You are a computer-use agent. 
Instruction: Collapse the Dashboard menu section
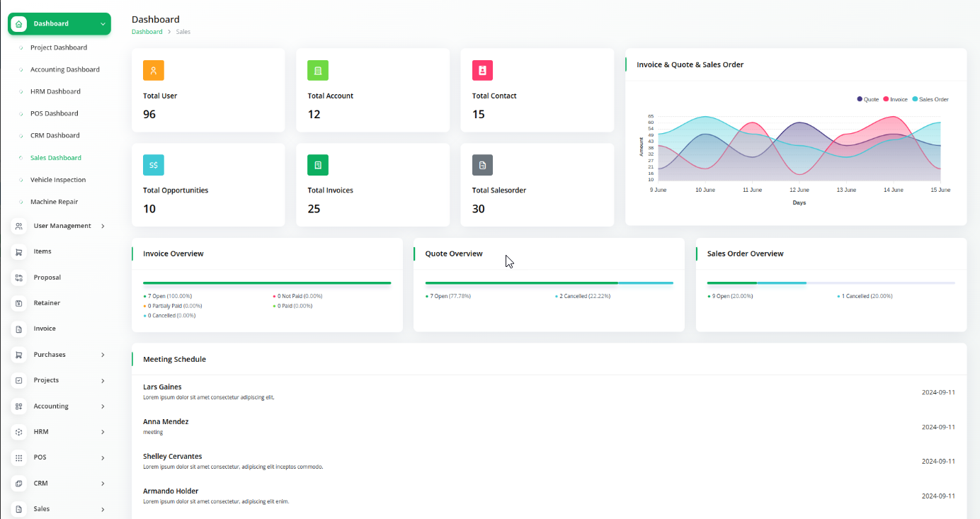[103, 24]
